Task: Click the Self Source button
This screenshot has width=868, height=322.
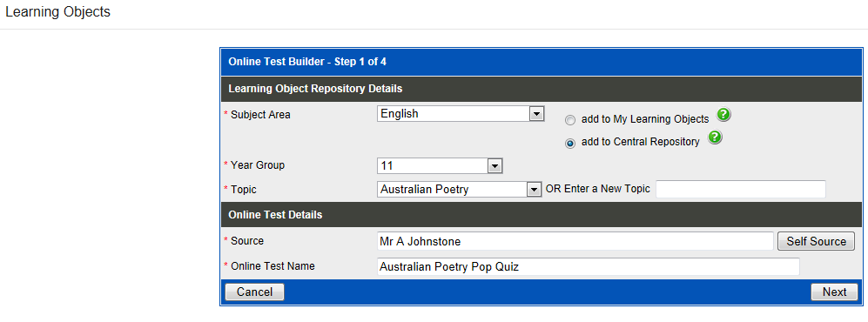Action: click(x=816, y=241)
